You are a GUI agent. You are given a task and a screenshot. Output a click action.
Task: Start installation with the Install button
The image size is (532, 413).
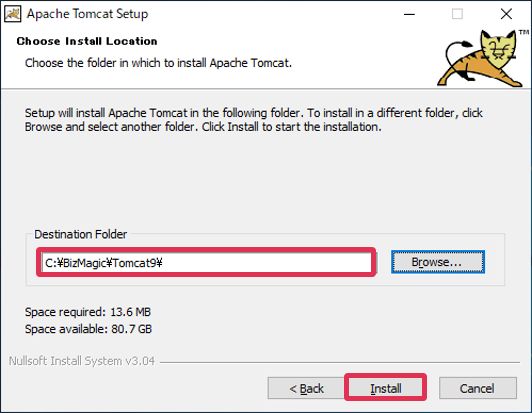(x=385, y=388)
